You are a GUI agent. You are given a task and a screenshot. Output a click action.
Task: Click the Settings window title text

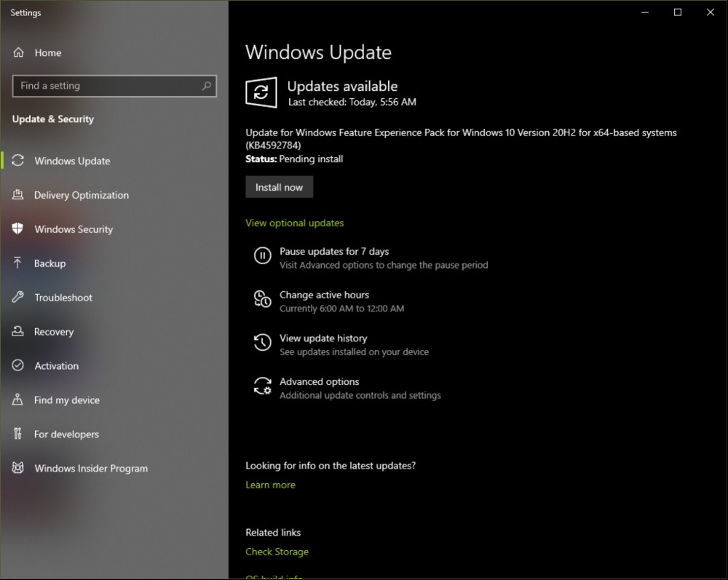[25, 13]
